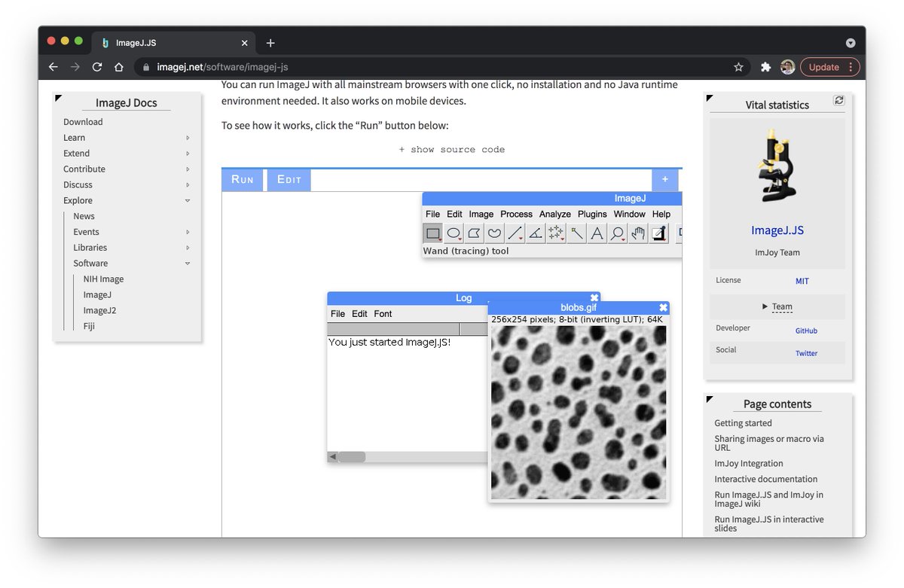Open the ImageJ File menu

pyautogui.click(x=432, y=215)
